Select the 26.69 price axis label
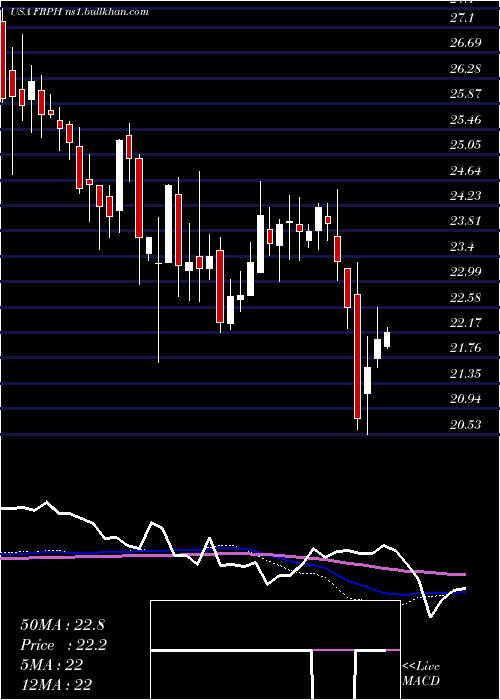This screenshot has width=500, height=700. coord(466,43)
